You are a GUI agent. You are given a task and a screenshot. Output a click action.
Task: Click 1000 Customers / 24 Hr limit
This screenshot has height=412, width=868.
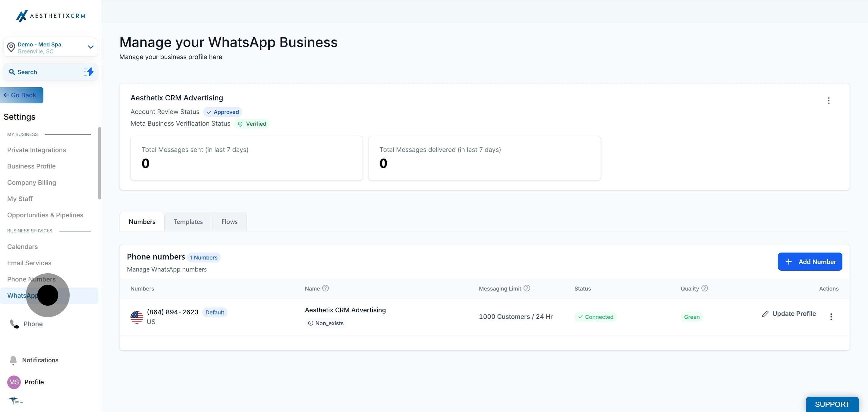click(516, 317)
